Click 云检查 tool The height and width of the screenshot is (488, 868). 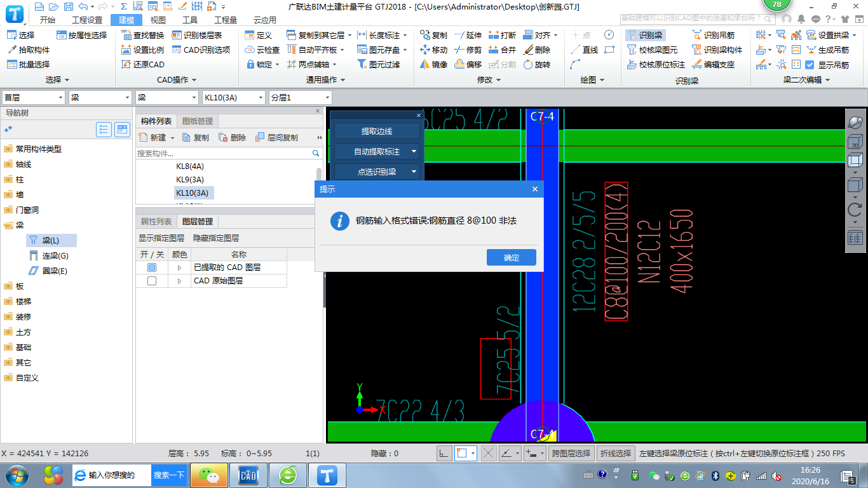(x=262, y=50)
